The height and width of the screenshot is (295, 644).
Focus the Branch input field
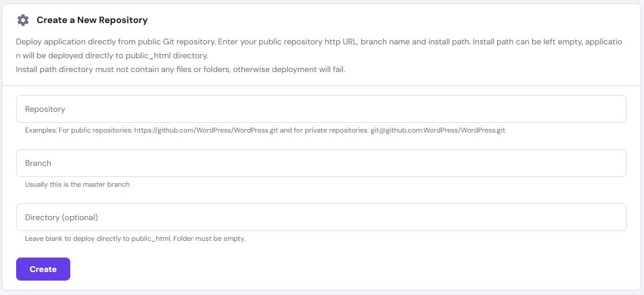tap(321, 163)
